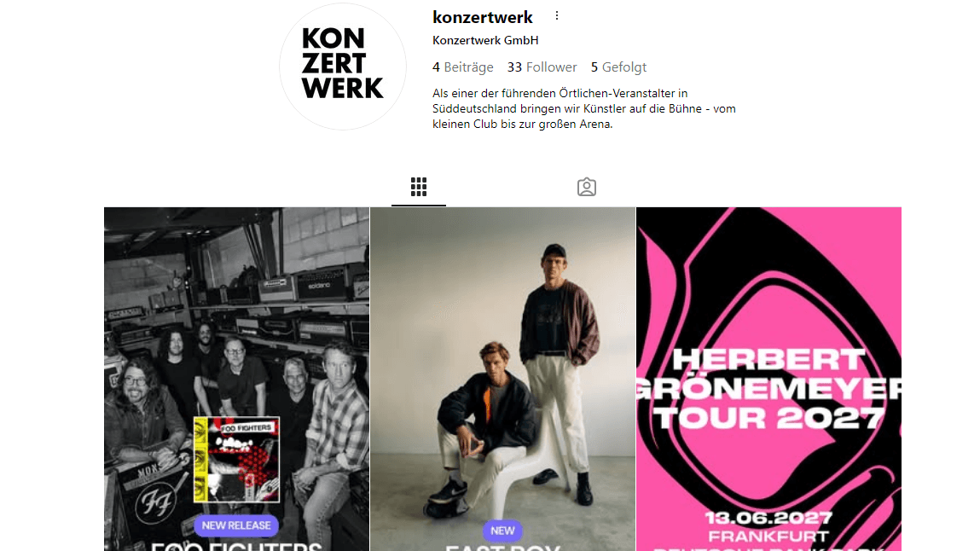This screenshot has height=551, width=980.
Task: Open the pink Herbert Grönemeyer tour post
Action: (768, 379)
